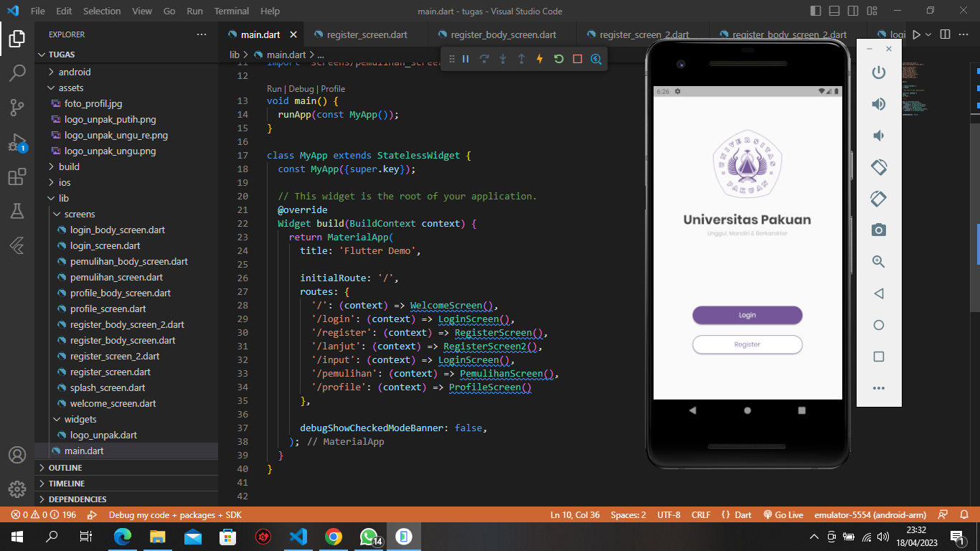Open Widget Inspector from debug toolbar
The image size is (980, 551).
click(x=596, y=59)
